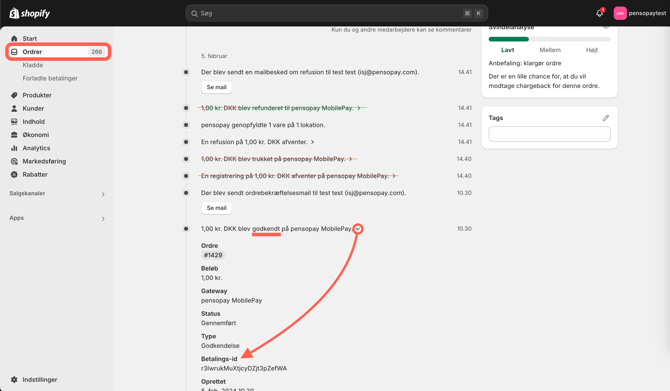Click the 'Lavt' risk label

[x=507, y=50]
